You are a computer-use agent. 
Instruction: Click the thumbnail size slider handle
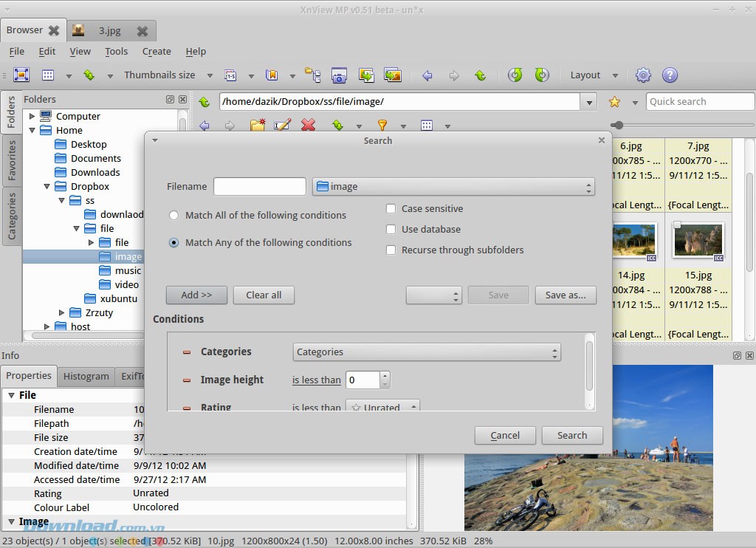618,126
